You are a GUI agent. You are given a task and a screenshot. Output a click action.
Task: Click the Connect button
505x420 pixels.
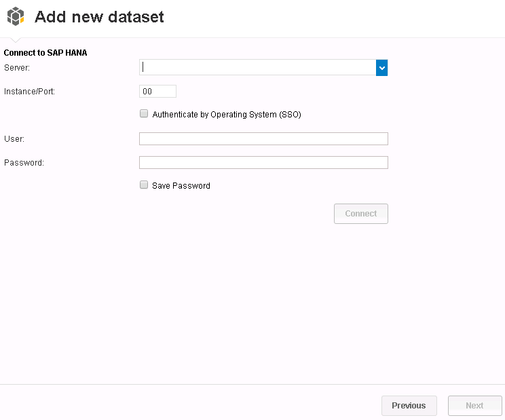[x=360, y=213]
